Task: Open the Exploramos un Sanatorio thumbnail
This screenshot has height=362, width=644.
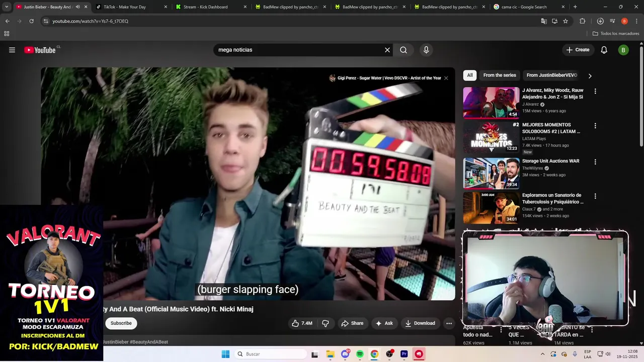Action: point(491,208)
